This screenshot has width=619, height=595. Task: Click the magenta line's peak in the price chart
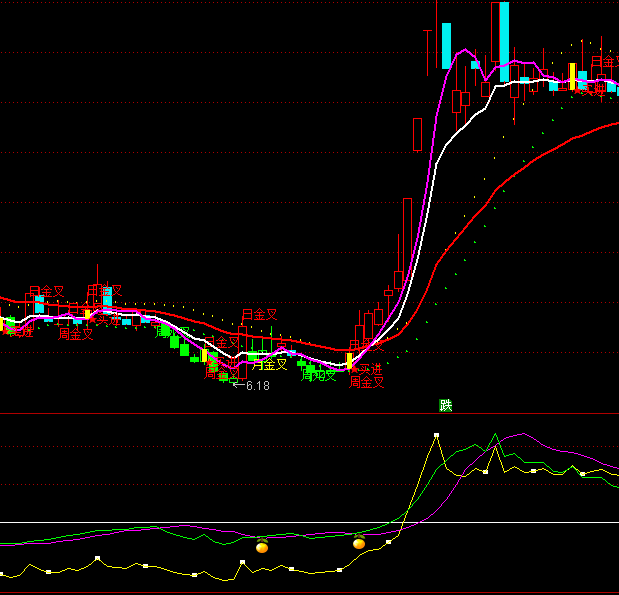click(468, 52)
